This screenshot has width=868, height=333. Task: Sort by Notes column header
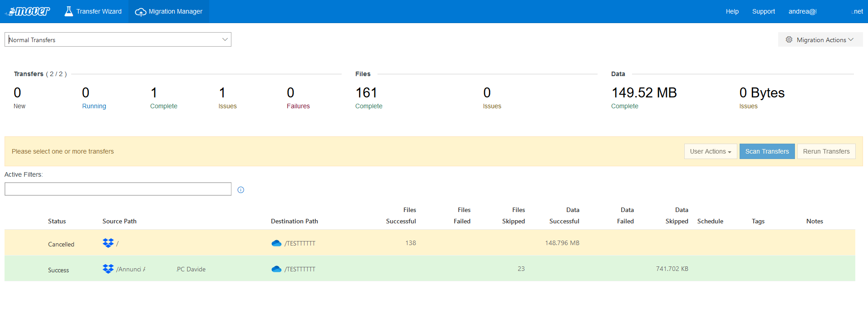[814, 221]
